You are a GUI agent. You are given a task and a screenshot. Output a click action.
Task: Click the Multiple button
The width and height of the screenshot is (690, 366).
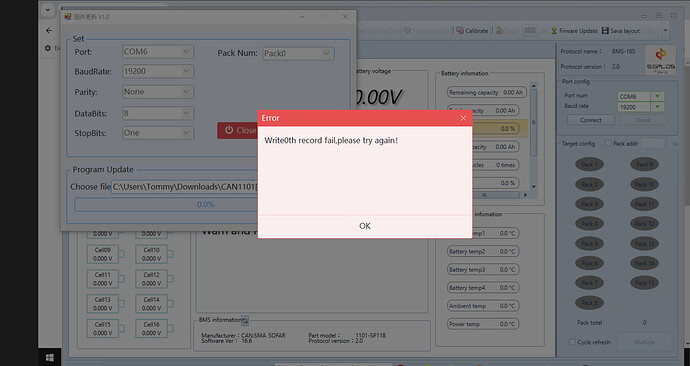[645, 342]
